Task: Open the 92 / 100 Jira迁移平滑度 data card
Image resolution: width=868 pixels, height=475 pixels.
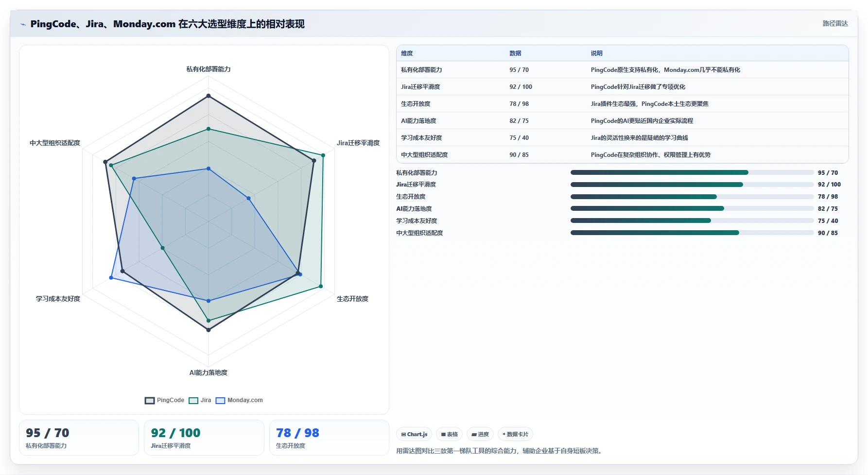Action: pos(204,438)
